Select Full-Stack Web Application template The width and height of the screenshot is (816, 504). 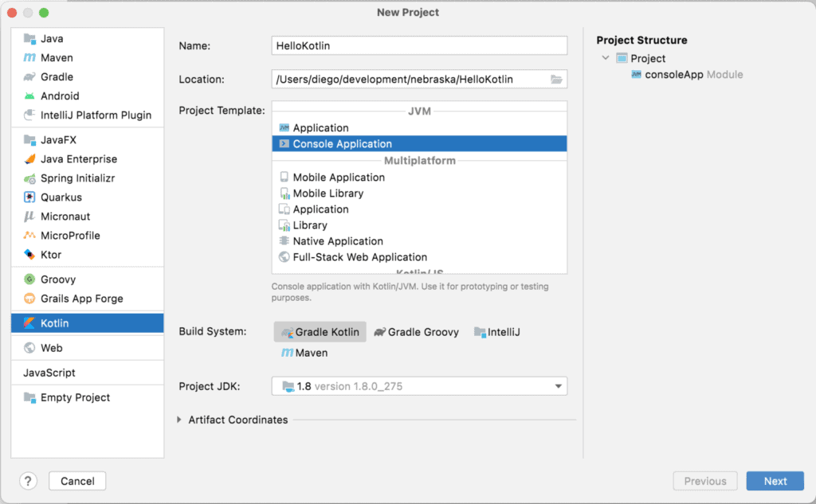coord(359,257)
